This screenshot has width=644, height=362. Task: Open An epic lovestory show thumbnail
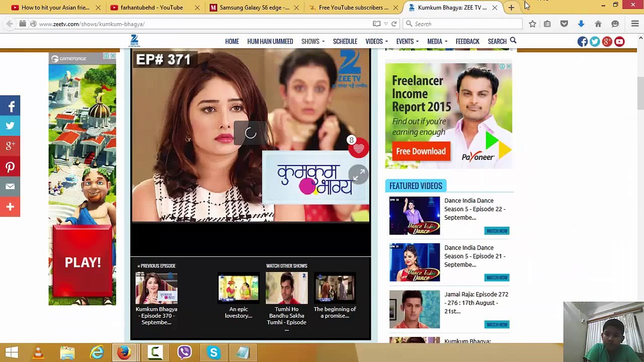238,288
